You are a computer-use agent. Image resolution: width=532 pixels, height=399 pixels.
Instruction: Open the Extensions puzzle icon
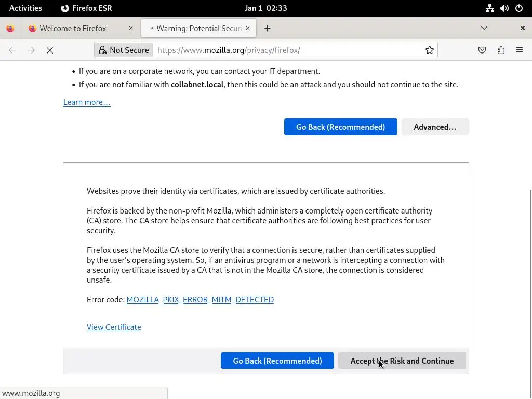501,50
